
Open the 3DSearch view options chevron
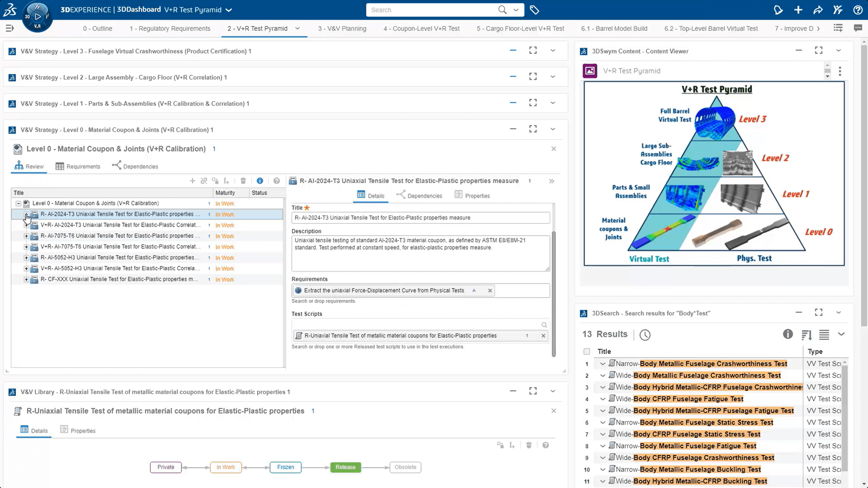[841, 334]
